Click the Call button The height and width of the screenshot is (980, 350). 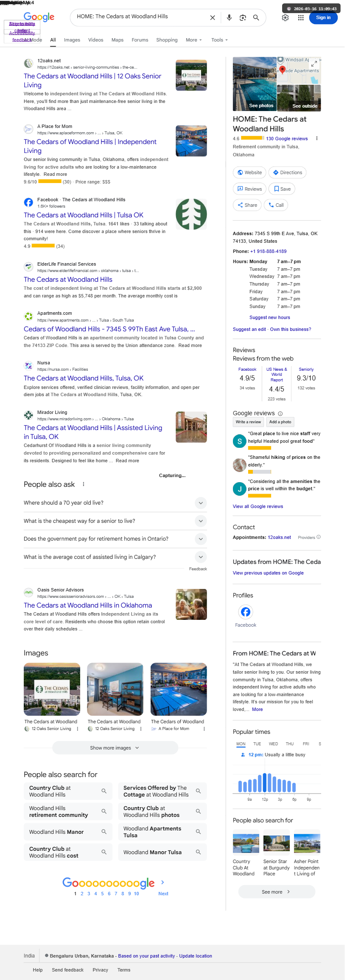coord(276,205)
